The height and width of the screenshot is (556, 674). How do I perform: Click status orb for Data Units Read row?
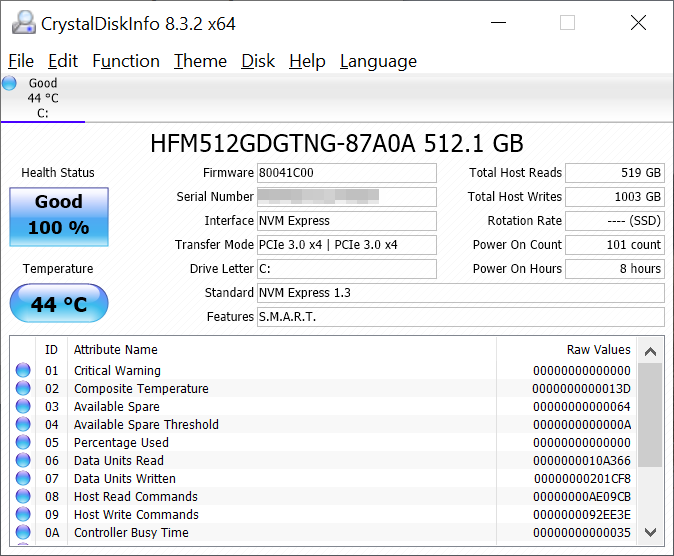point(23,461)
